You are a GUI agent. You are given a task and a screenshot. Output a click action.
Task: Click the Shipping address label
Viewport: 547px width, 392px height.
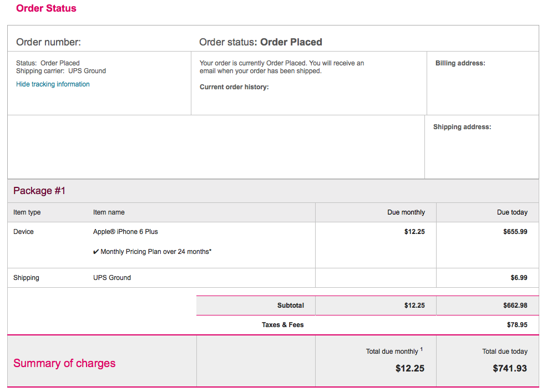click(x=462, y=127)
